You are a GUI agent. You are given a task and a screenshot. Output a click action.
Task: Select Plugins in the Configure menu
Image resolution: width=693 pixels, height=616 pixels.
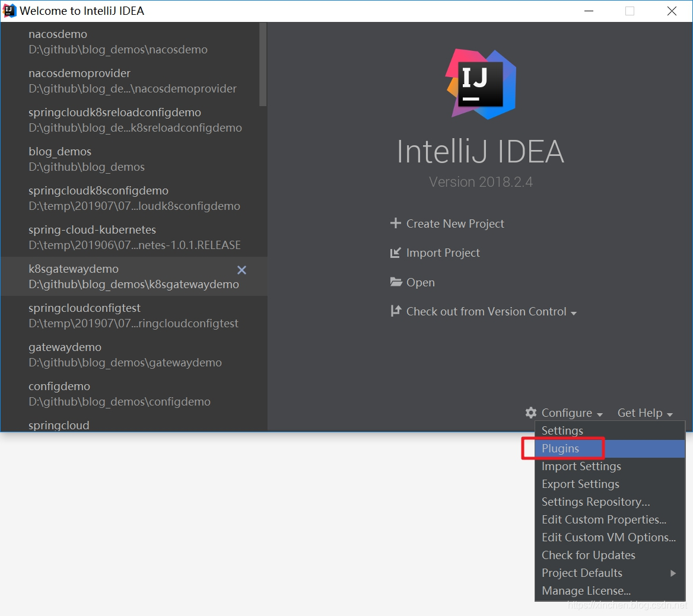(x=610, y=449)
